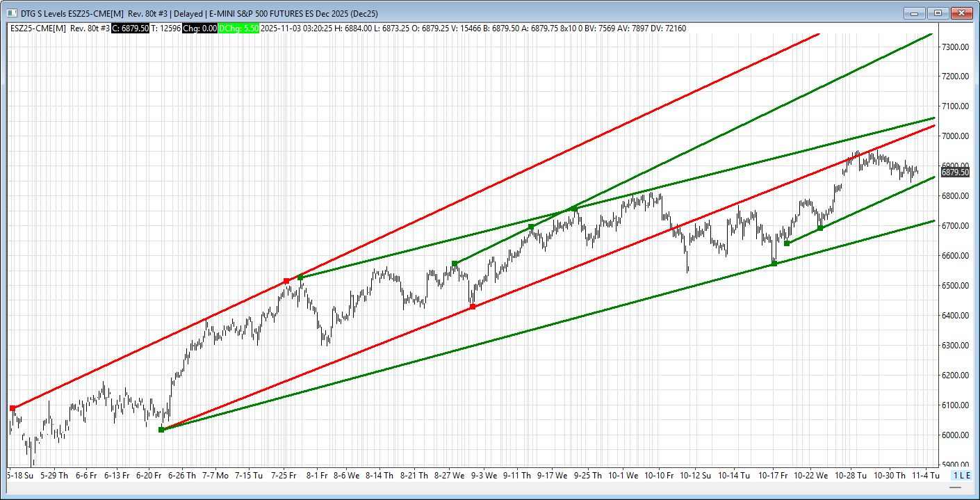This screenshot has width=980, height=500.
Task: Click the 10-28 Tu date axis label
Action: [851, 476]
